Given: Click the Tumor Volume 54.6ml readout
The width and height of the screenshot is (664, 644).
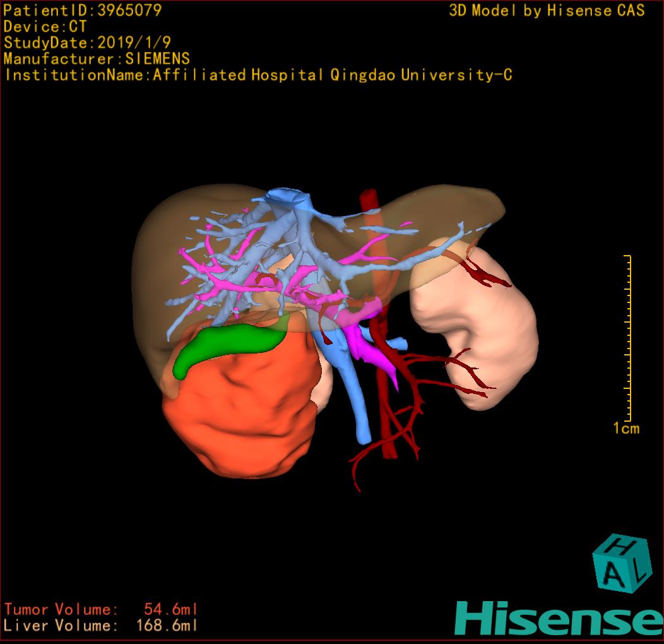Looking at the screenshot, I should point(101,609).
